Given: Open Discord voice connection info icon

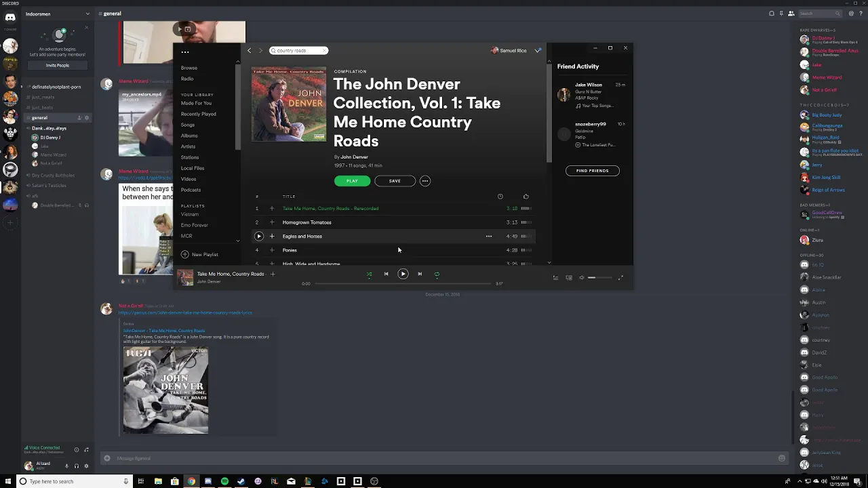Looking at the screenshot, I should 77,449.
